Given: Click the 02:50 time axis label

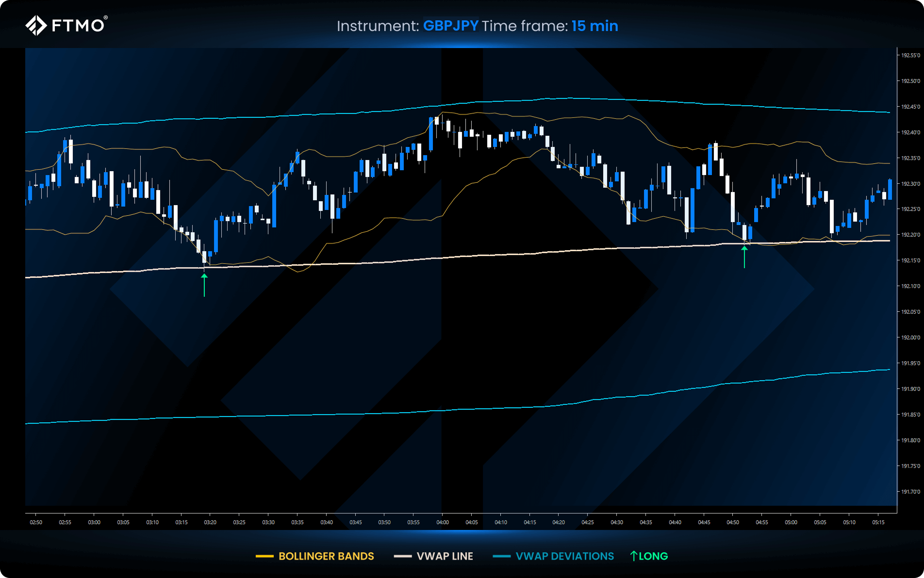Looking at the screenshot, I should [36, 522].
